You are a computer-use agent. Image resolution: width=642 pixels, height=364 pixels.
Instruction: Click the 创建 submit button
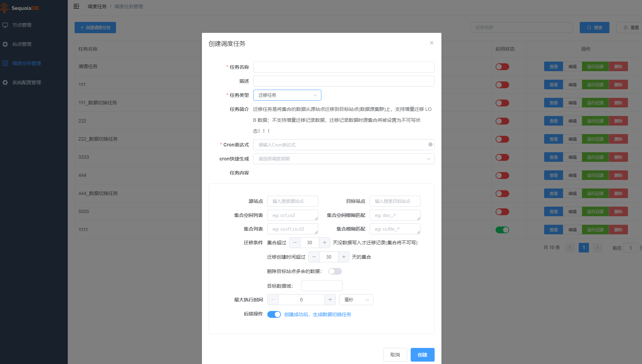(423, 355)
